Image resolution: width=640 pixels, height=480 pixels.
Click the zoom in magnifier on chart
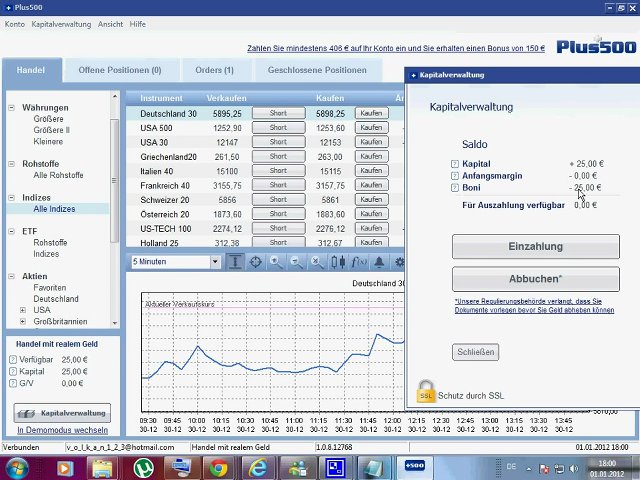coord(276,262)
